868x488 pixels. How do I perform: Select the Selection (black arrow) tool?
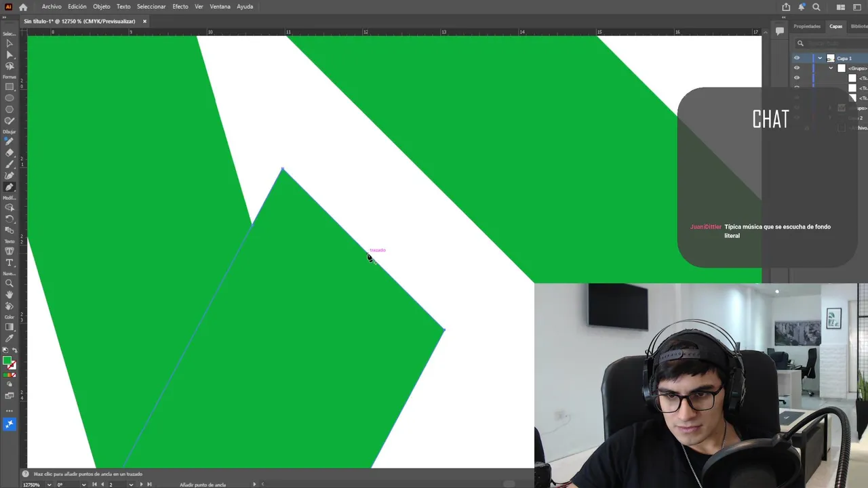point(9,43)
